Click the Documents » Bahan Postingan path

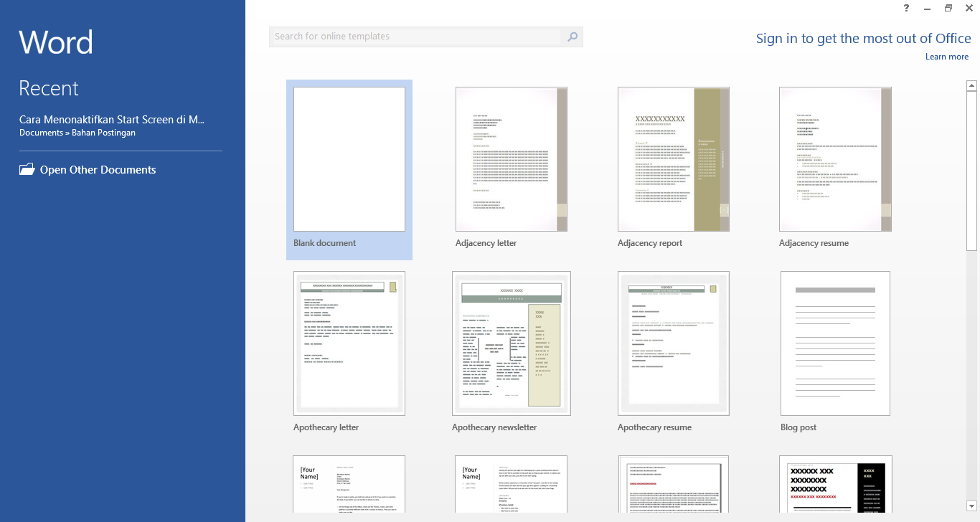pyautogui.click(x=77, y=133)
